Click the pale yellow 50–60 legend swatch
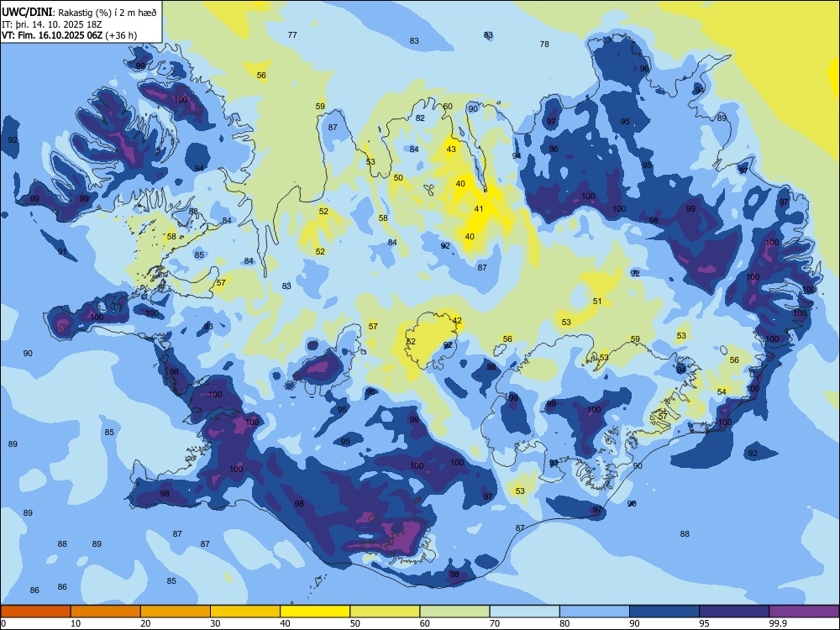The image size is (840, 630). click(385, 612)
